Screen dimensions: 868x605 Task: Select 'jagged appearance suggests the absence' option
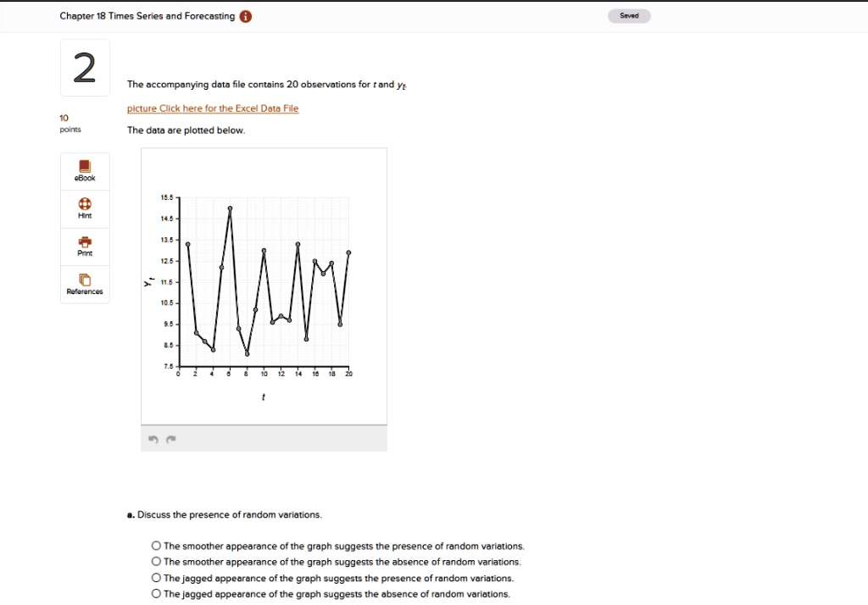[x=156, y=594]
